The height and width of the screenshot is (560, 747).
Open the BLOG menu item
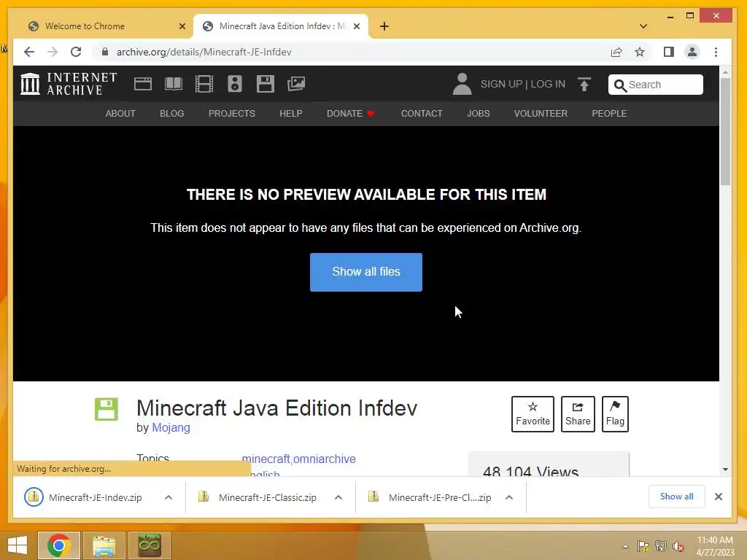[x=172, y=113]
